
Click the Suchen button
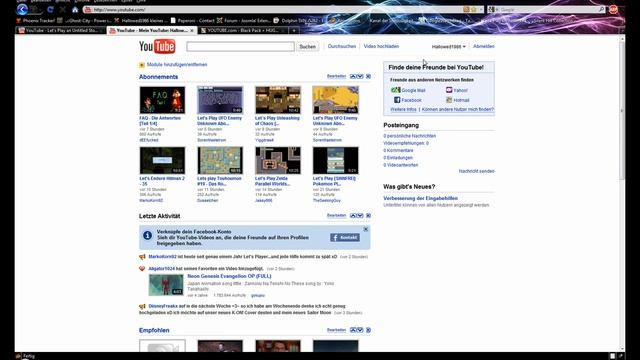click(x=307, y=47)
